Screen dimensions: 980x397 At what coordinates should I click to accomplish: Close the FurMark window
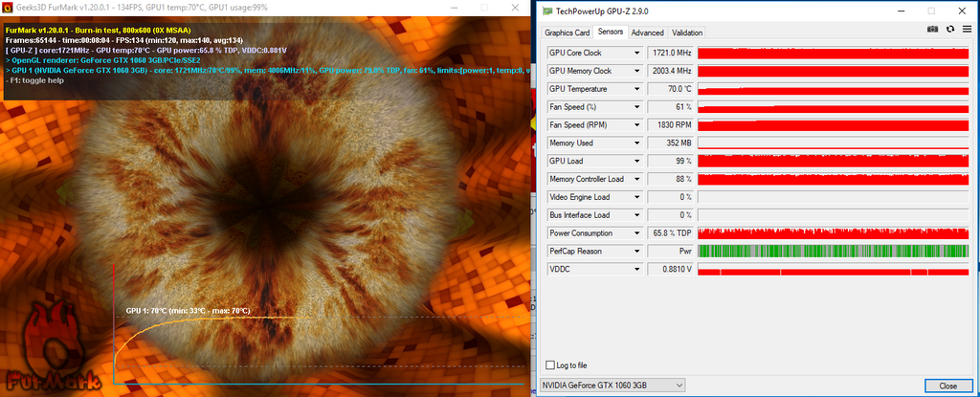(x=514, y=8)
